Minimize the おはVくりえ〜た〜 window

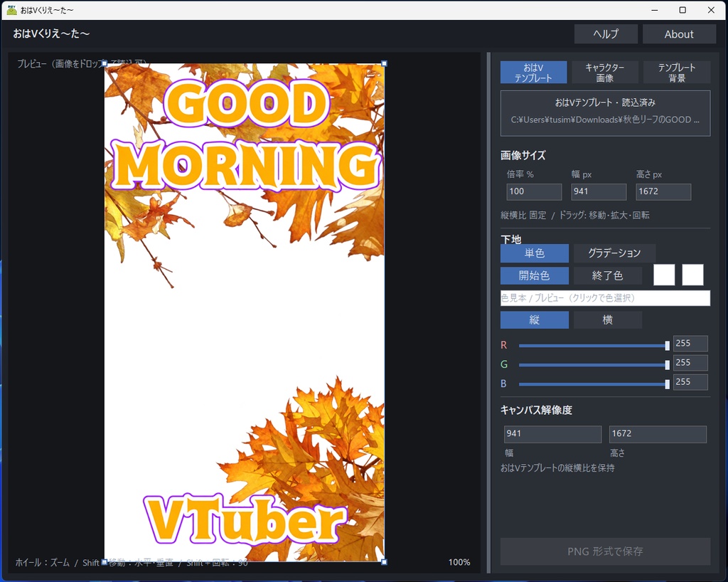coord(655,10)
